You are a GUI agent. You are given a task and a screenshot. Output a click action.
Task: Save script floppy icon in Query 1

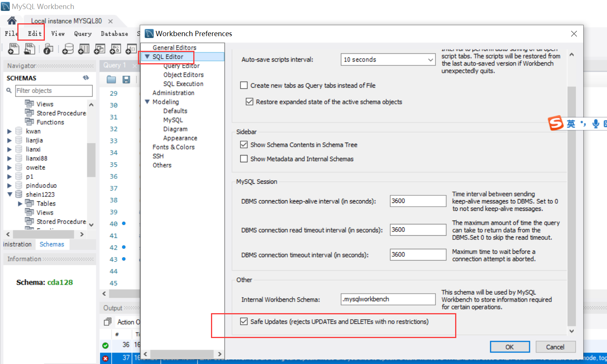[x=126, y=79]
